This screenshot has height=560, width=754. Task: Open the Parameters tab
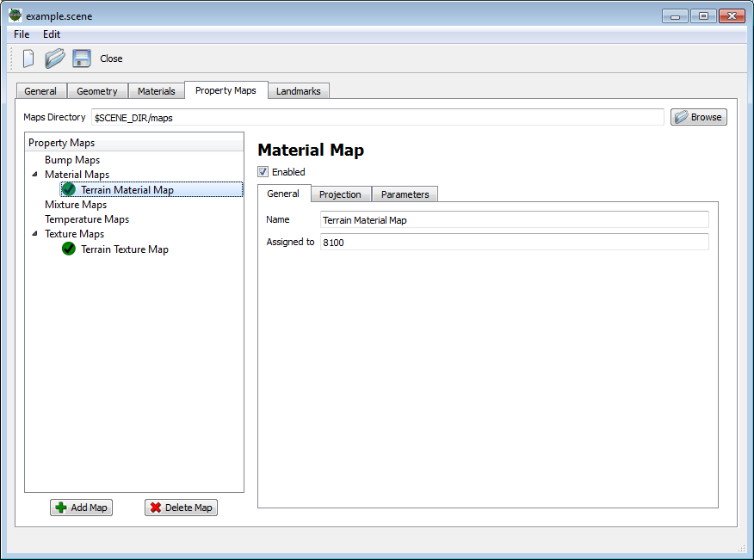pos(405,194)
